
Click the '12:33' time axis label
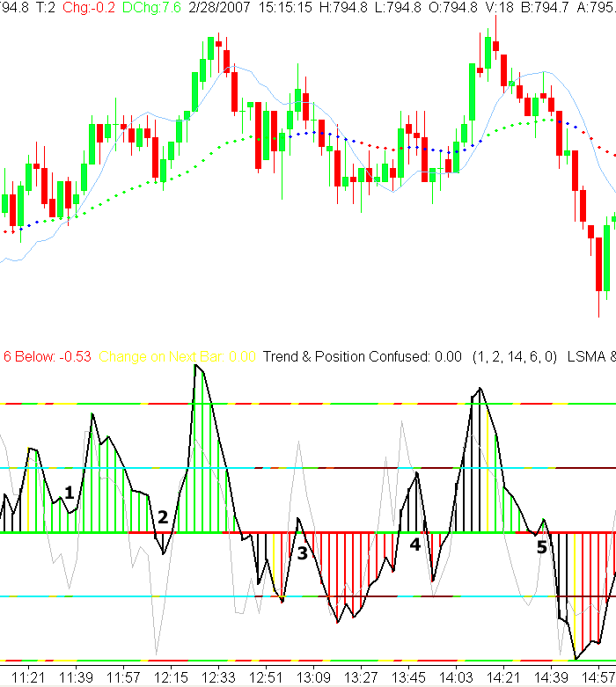click(x=218, y=677)
